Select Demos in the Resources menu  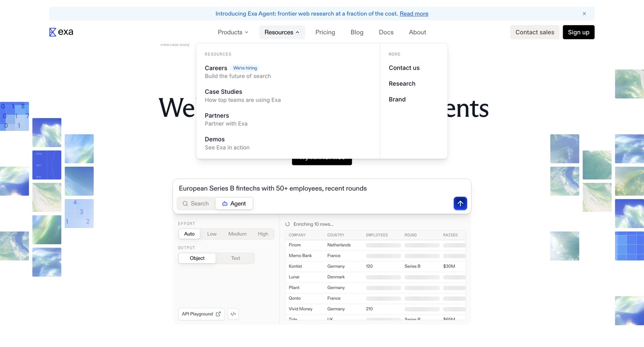tap(215, 139)
